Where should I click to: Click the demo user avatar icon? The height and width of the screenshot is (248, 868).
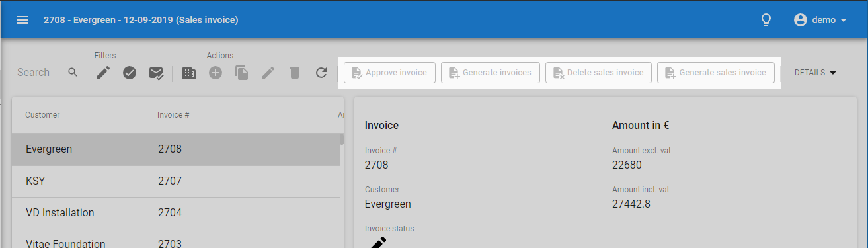coord(801,20)
